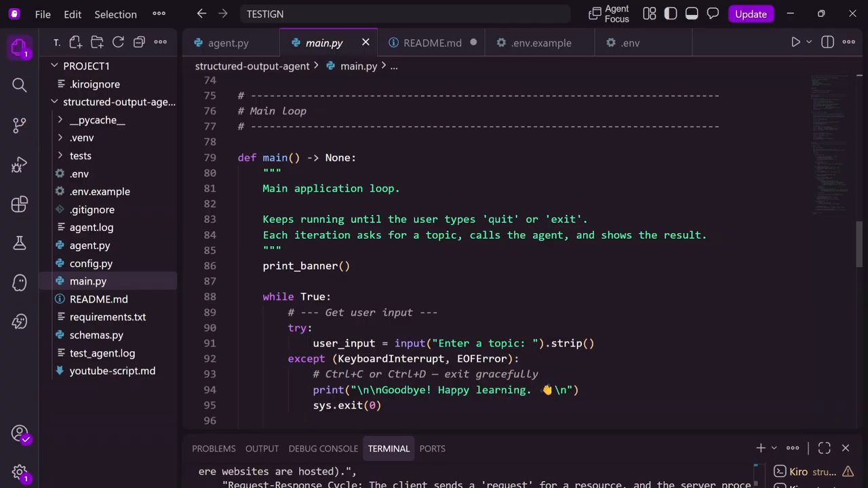
Task: Click the TESTIGN command search box
Action: (405, 14)
